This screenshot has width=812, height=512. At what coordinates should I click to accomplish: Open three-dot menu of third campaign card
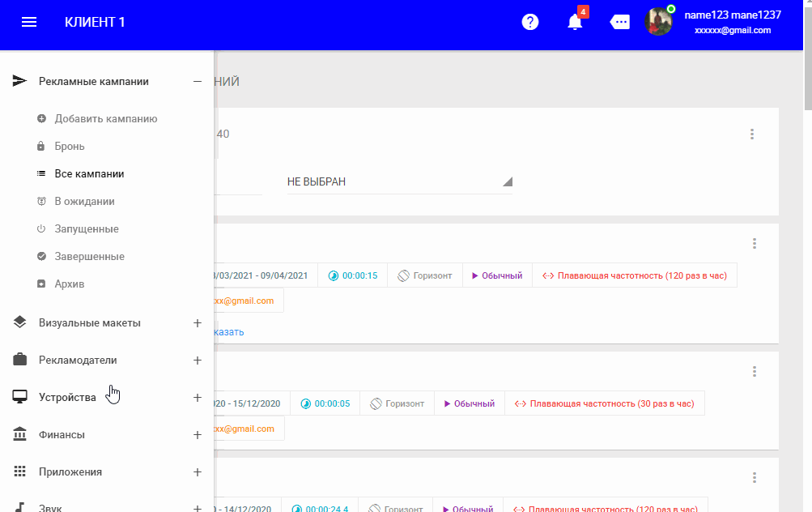click(754, 478)
